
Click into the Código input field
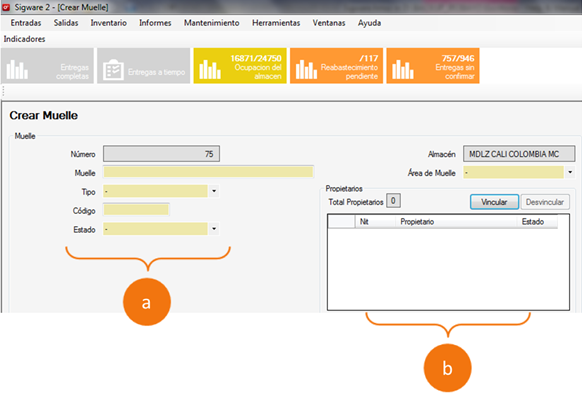click(136, 210)
